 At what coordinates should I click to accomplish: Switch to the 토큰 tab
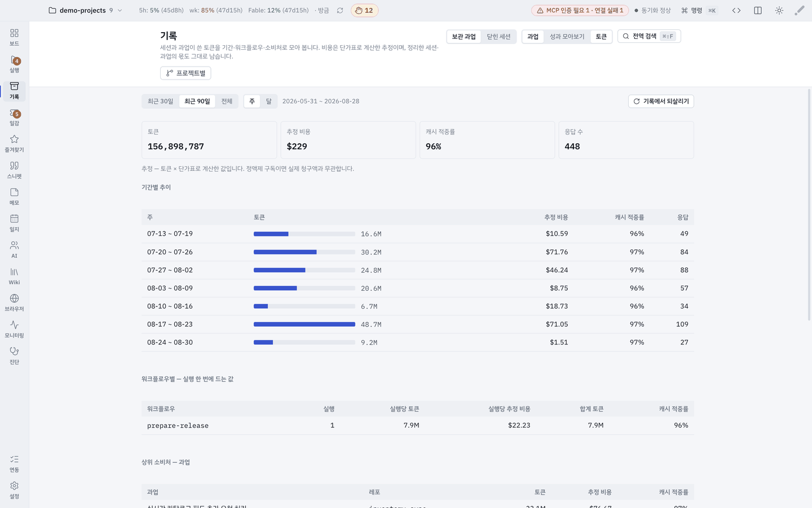click(x=601, y=37)
